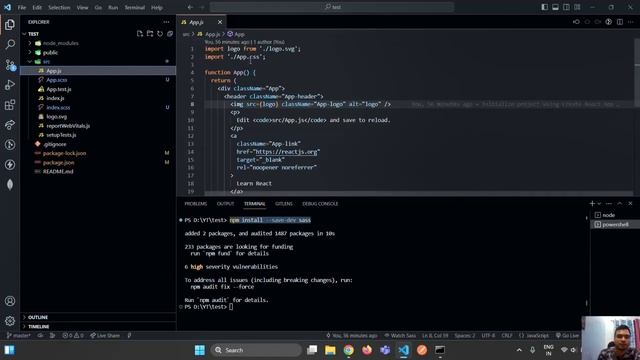Image resolution: width=640 pixels, height=360 pixels.
Task: Click Live Share in status bar
Action: click(x=105, y=336)
